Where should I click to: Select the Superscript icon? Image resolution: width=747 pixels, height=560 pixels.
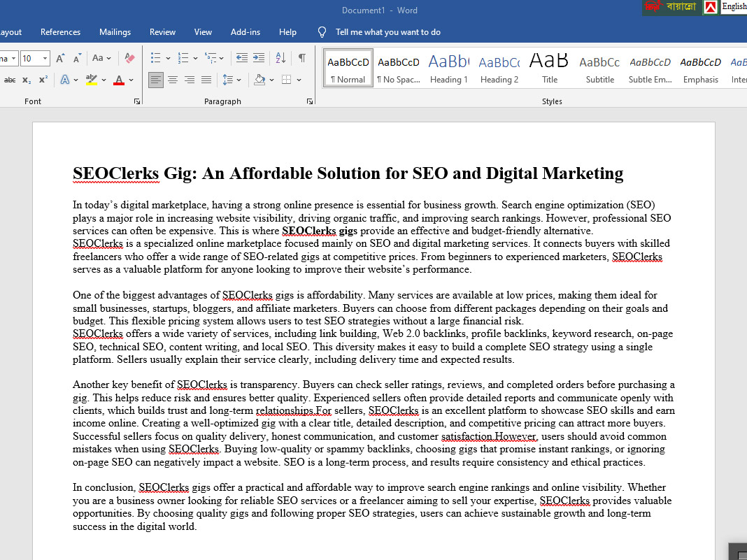(x=43, y=79)
